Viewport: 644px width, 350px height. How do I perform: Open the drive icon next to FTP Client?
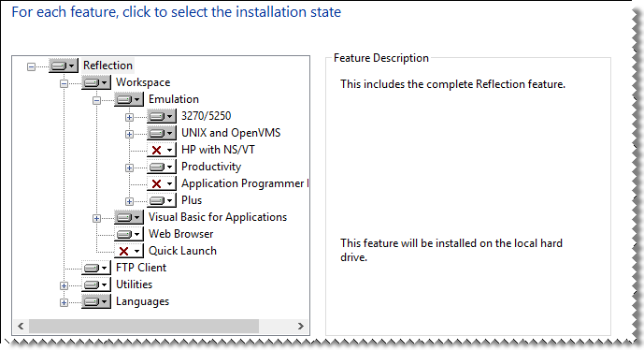pyautogui.click(x=96, y=268)
